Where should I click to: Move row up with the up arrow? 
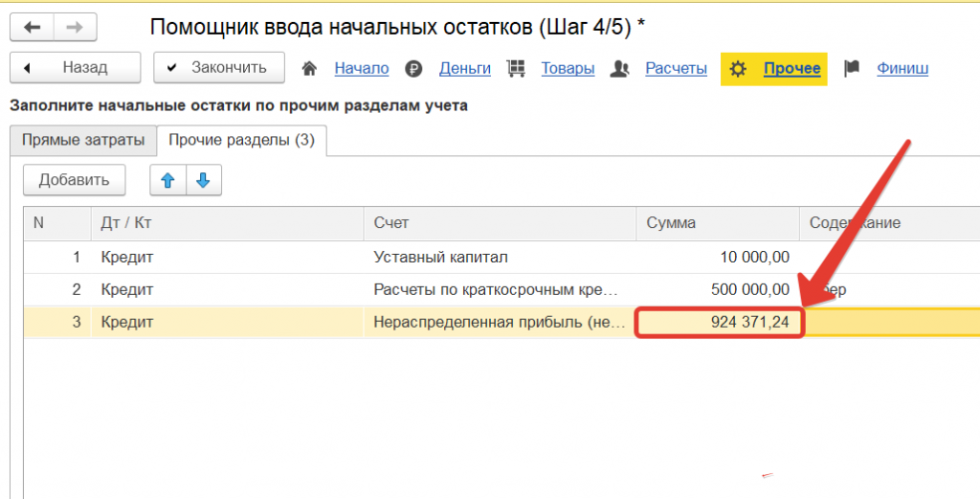point(167,180)
